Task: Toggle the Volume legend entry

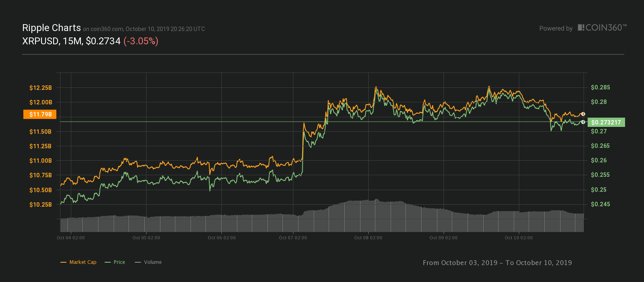Action: [x=149, y=262]
